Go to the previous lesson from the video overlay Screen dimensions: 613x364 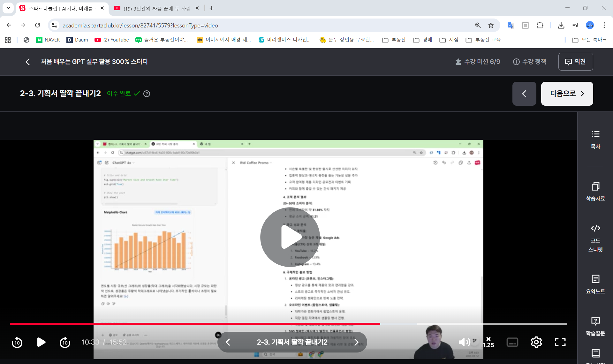228,342
